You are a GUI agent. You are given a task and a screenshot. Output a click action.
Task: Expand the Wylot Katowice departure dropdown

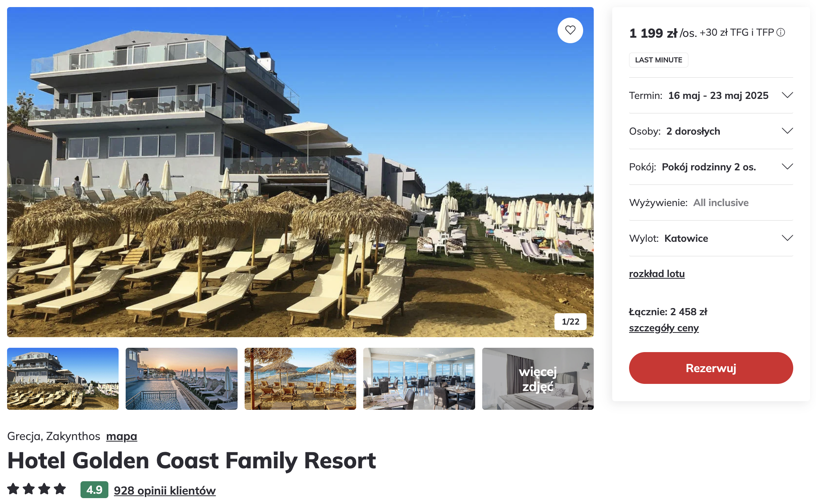coord(711,238)
